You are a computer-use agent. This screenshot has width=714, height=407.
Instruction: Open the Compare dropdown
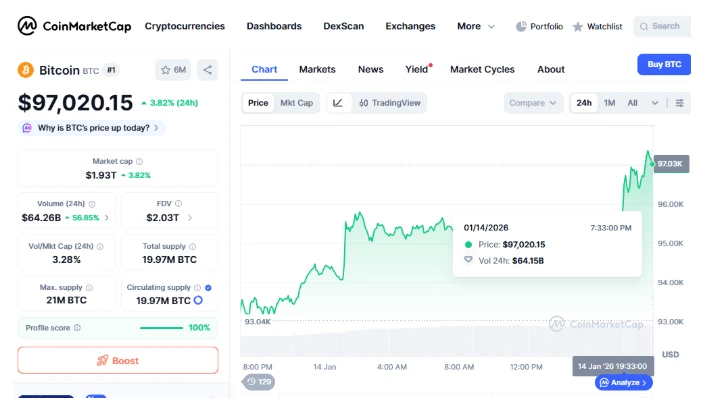[533, 103]
